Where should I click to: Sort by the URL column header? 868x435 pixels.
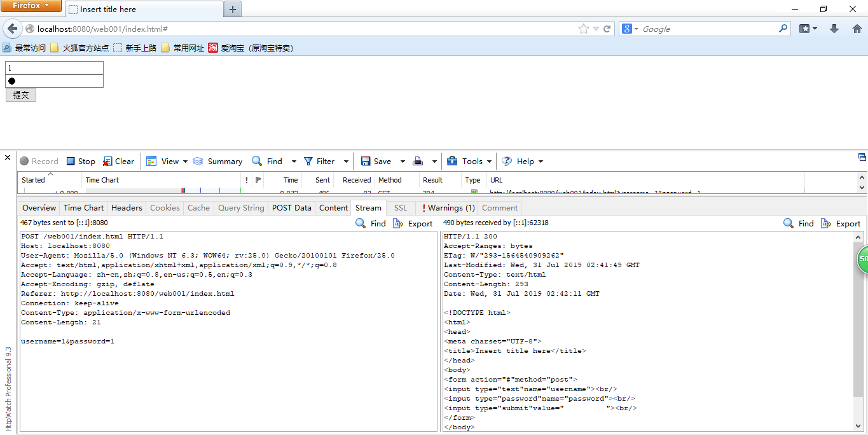(645, 180)
